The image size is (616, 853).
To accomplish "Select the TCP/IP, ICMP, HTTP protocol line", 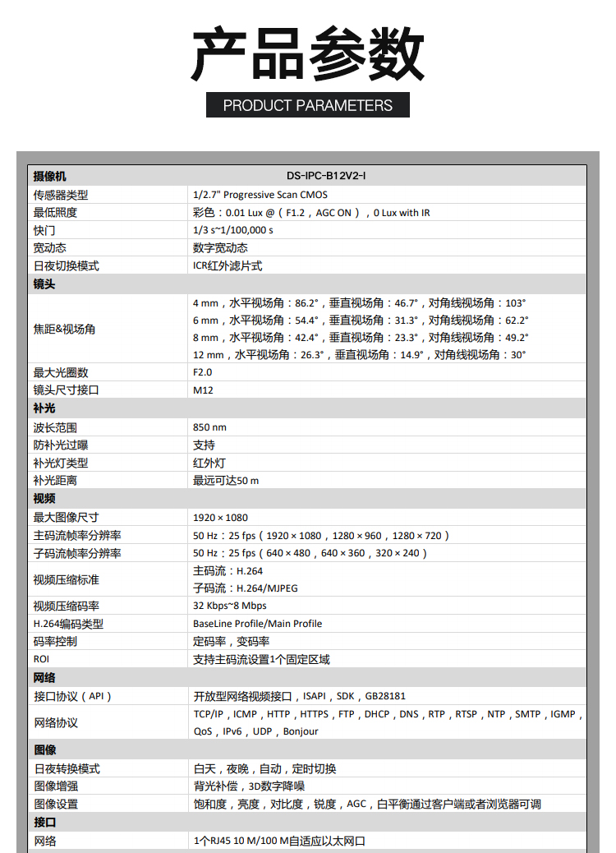I will point(388,714).
